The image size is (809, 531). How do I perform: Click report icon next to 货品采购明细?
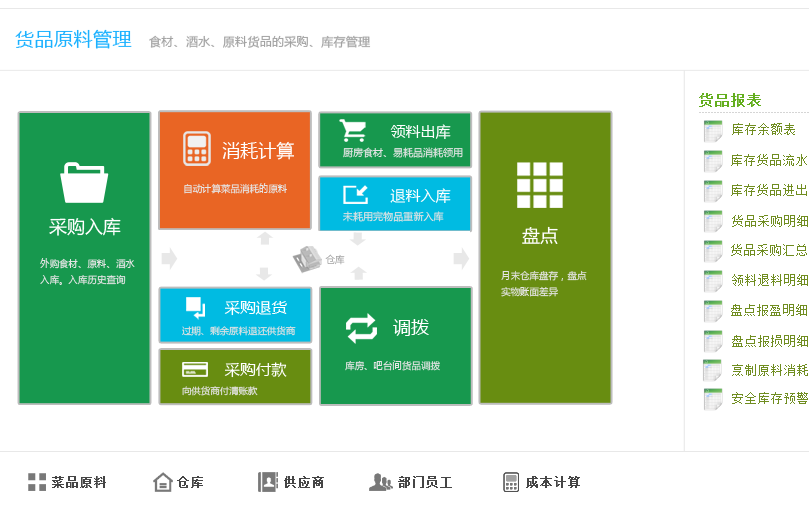(713, 221)
